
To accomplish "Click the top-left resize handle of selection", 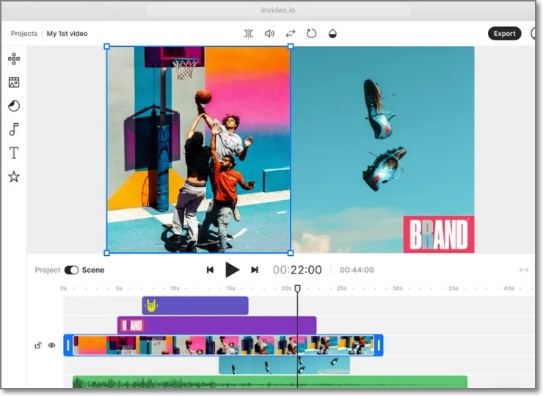I will click(107, 46).
